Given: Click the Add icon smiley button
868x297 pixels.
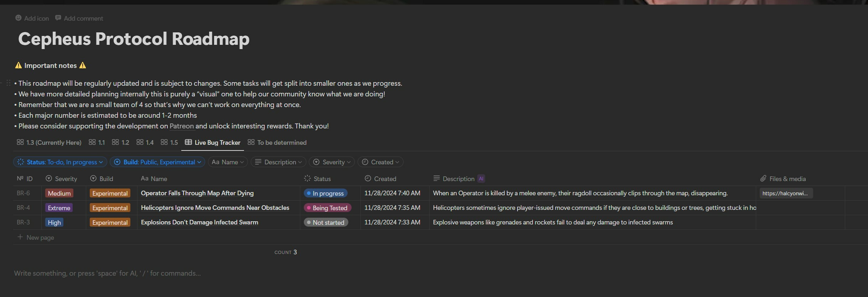Looking at the screenshot, I should (x=19, y=18).
